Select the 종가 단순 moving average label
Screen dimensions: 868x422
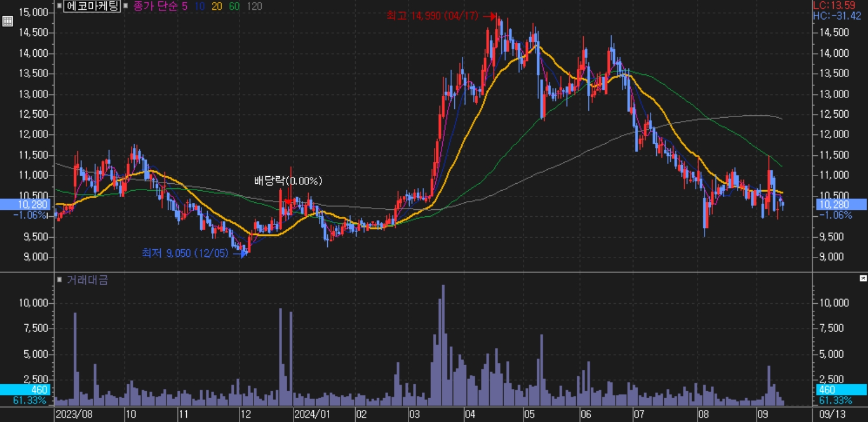click(154, 6)
